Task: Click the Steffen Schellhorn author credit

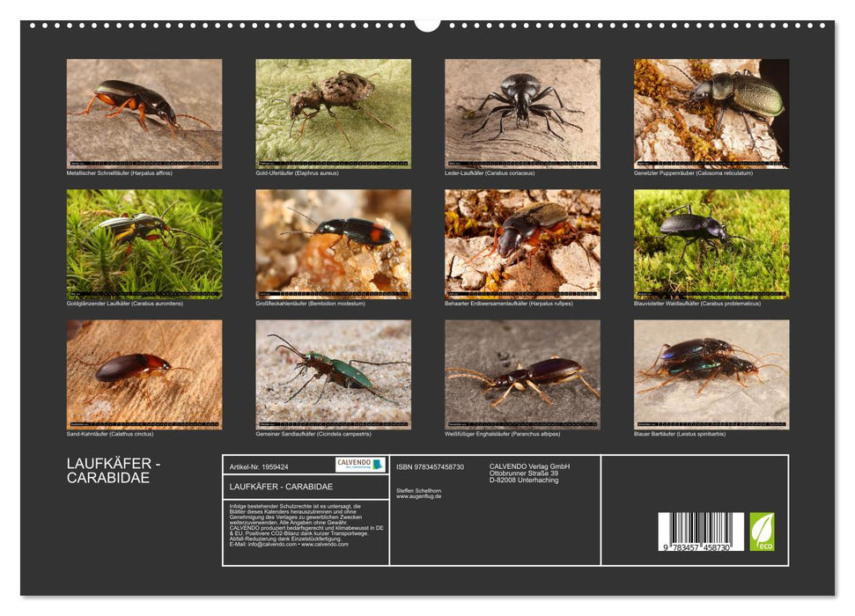Action: tap(420, 490)
